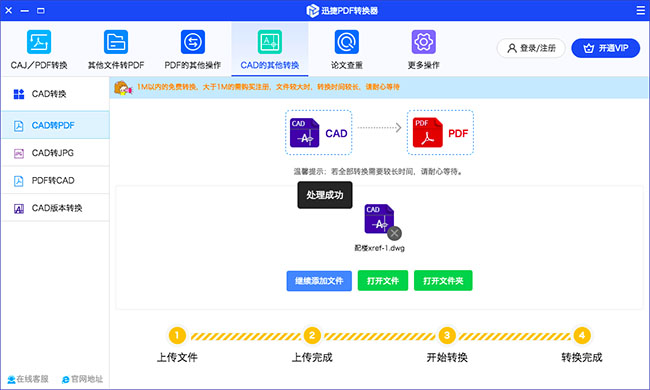650x390 pixels.
Task: Select CAD转换 in the sidebar
Action: pyautogui.click(x=55, y=94)
